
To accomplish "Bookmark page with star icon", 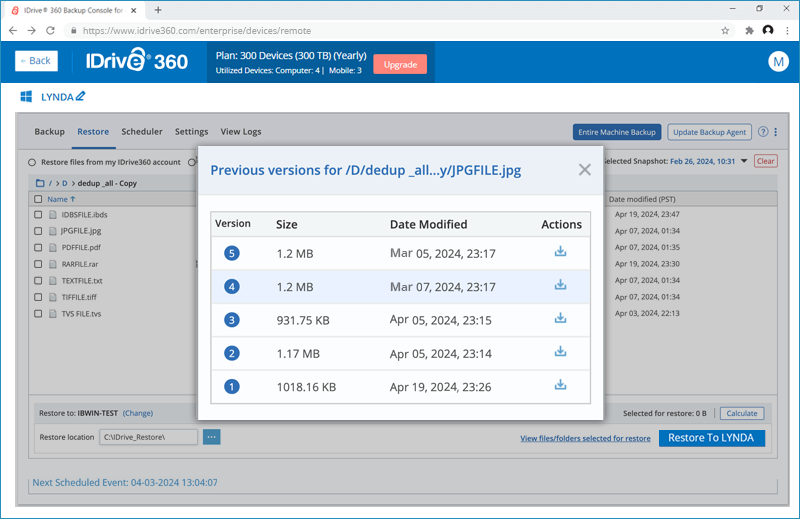I will 725,31.
